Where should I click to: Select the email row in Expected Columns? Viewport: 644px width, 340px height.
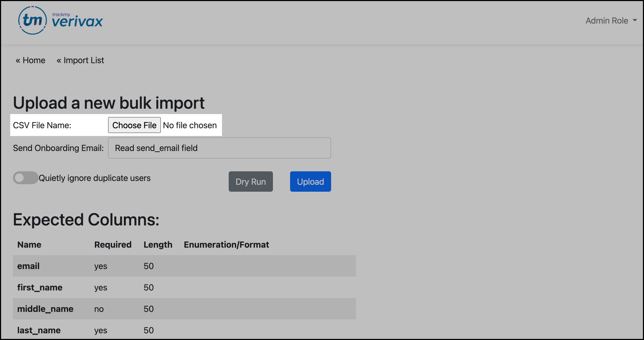coord(184,266)
